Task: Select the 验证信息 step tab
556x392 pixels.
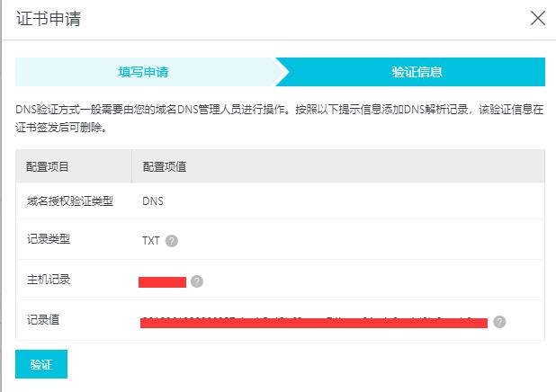Action: point(417,72)
